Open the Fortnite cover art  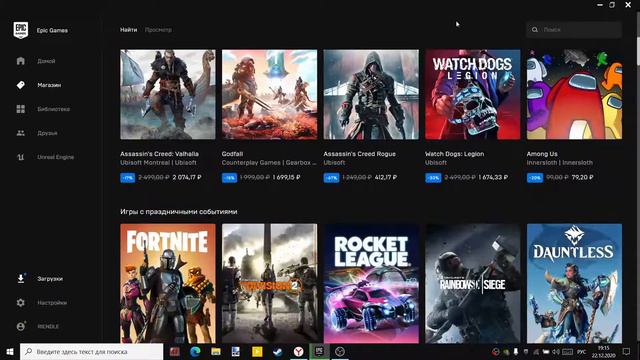click(168, 283)
